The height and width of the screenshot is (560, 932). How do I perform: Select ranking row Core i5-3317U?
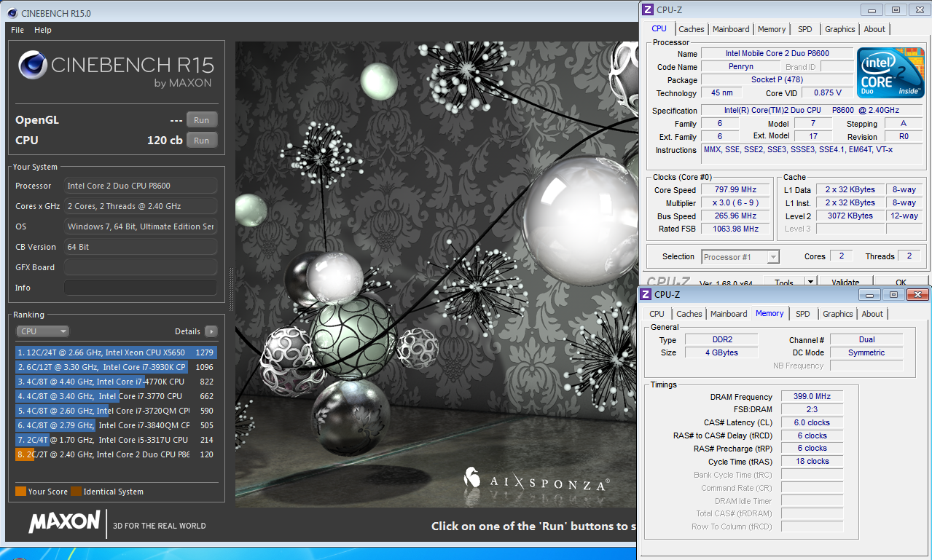click(x=116, y=440)
